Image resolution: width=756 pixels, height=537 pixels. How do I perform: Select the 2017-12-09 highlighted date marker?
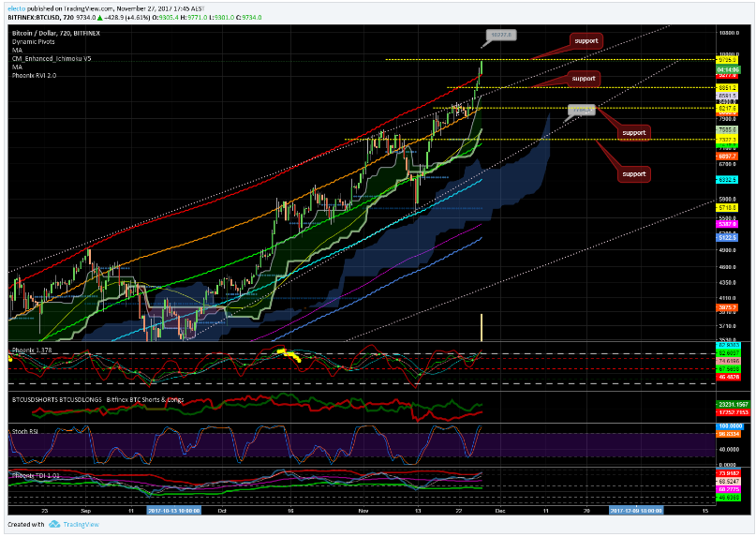tap(636, 511)
